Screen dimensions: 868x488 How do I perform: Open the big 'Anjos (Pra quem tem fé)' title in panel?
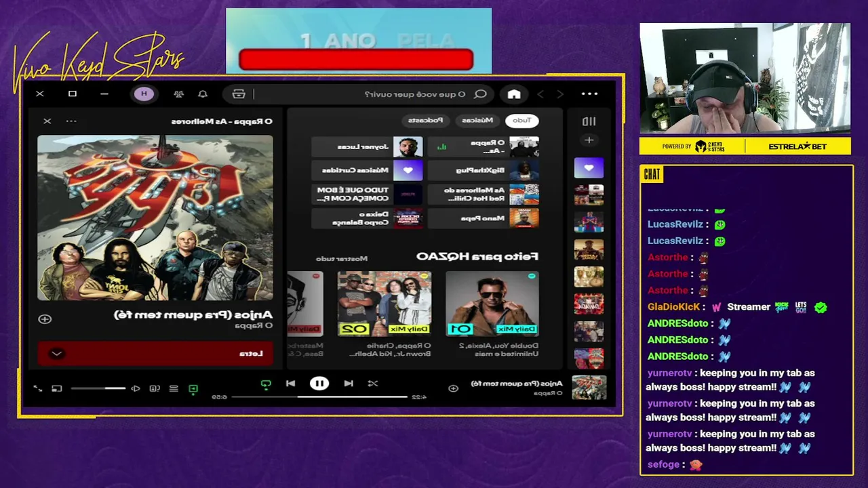coord(193,314)
